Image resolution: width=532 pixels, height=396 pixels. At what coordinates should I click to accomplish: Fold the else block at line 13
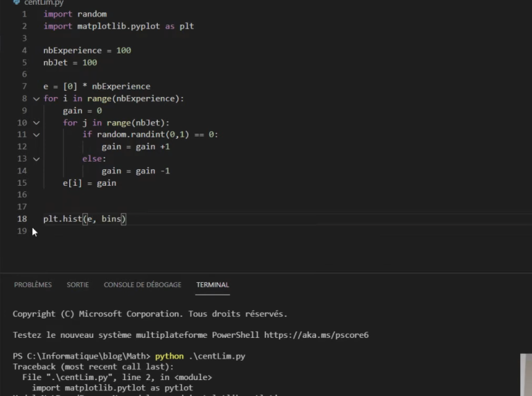point(37,159)
